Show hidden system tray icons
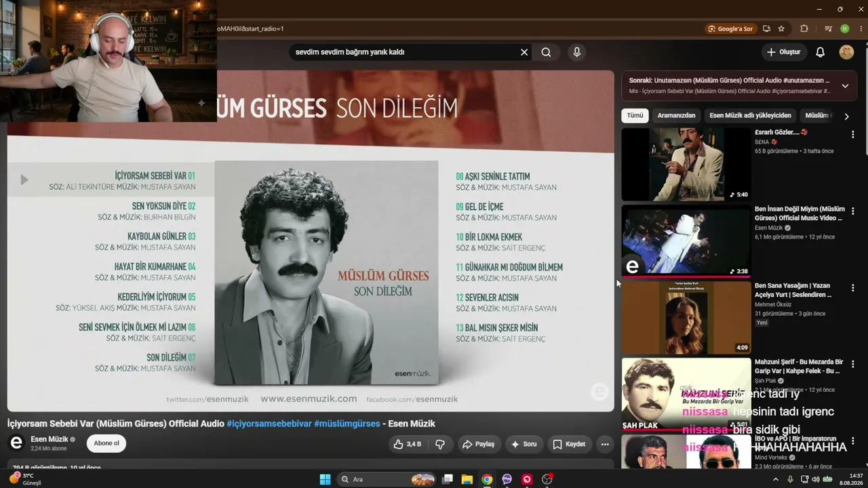 coord(776,479)
